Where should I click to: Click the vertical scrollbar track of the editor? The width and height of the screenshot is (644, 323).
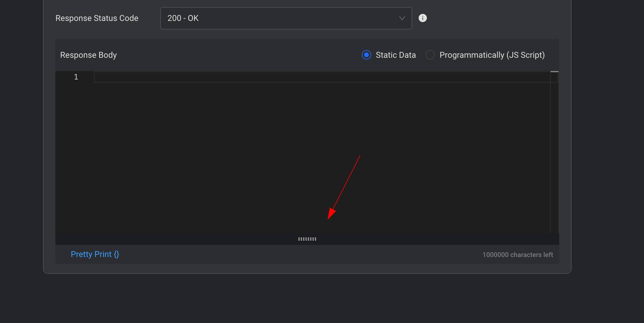(x=554, y=153)
